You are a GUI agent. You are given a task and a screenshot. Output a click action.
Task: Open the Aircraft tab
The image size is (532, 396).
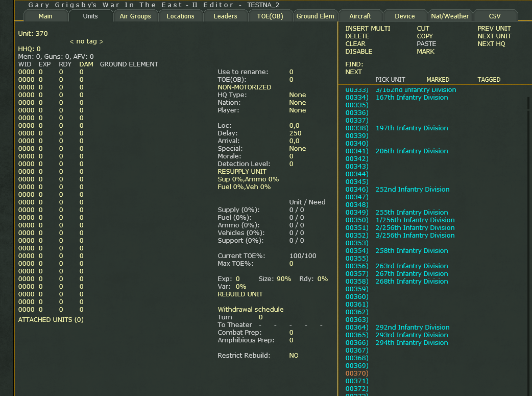pyautogui.click(x=360, y=16)
